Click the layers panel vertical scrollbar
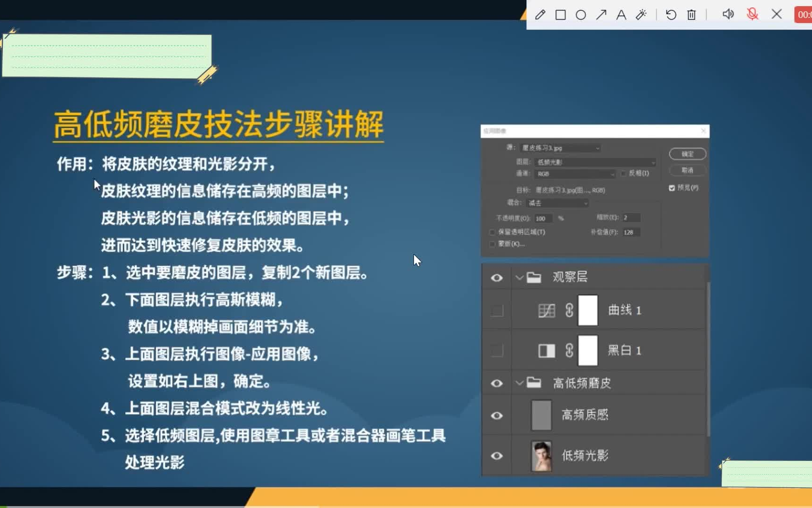This screenshot has width=812, height=508. coord(708,358)
